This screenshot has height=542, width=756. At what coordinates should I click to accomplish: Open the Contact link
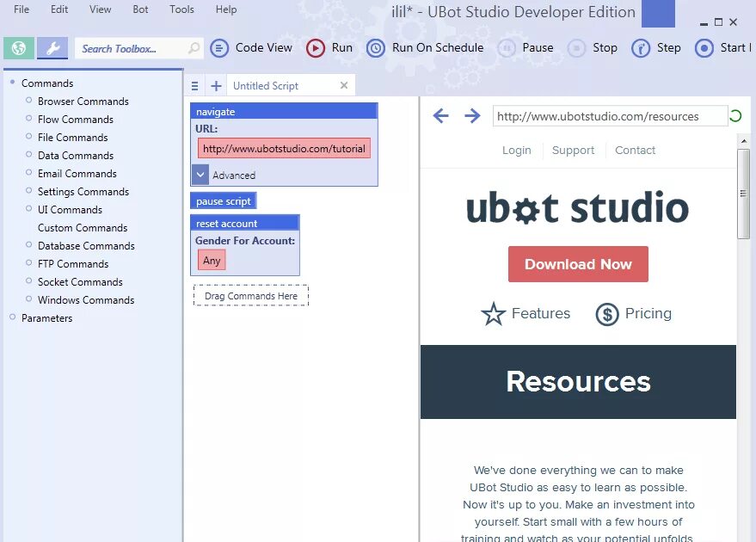[635, 150]
